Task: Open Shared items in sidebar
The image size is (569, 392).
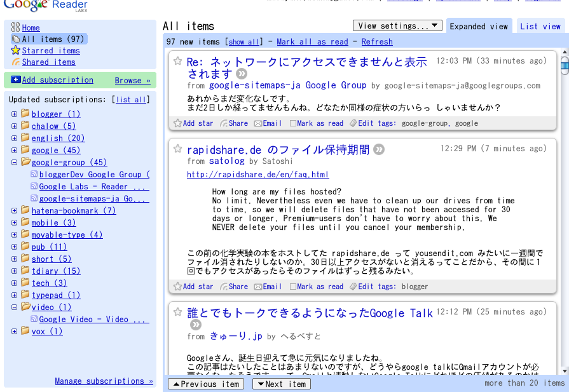Action: (x=48, y=62)
